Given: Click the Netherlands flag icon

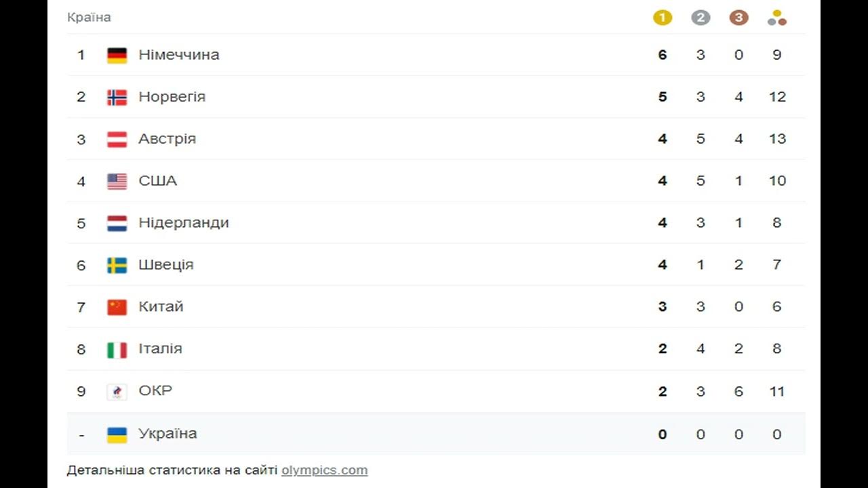Looking at the screenshot, I should [117, 223].
